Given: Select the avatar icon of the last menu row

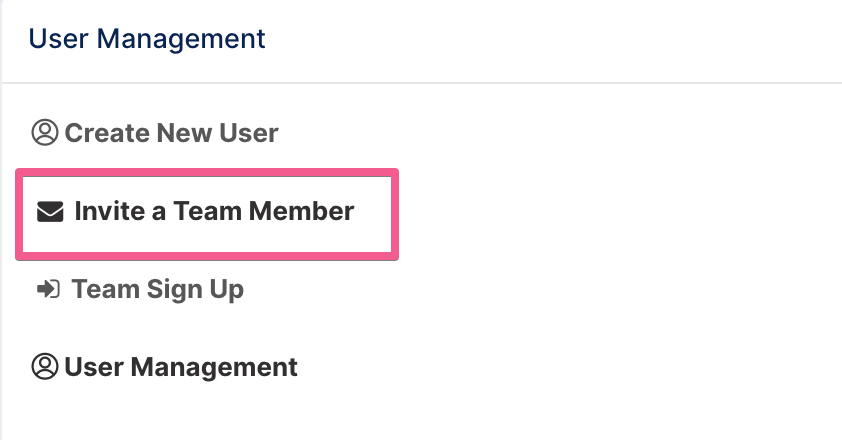Looking at the screenshot, I should point(45,366).
